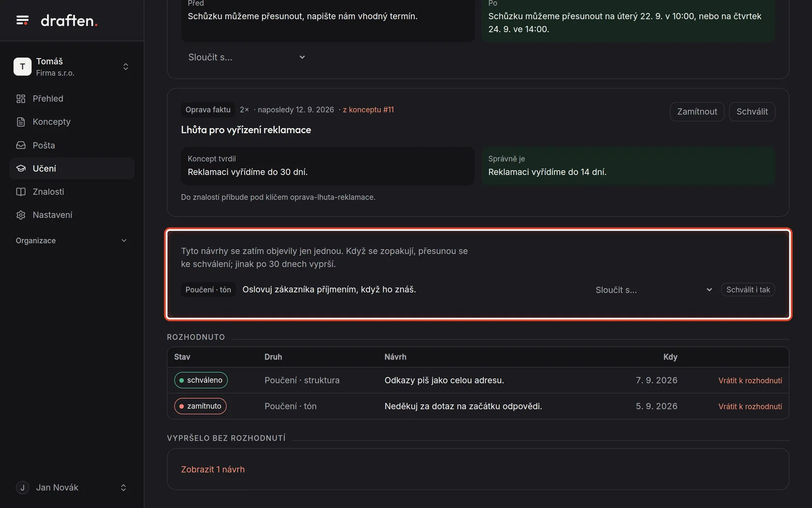Screen dimensions: 812x508
Task: Open the z konceptu #11 link
Action: tap(368, 110)
